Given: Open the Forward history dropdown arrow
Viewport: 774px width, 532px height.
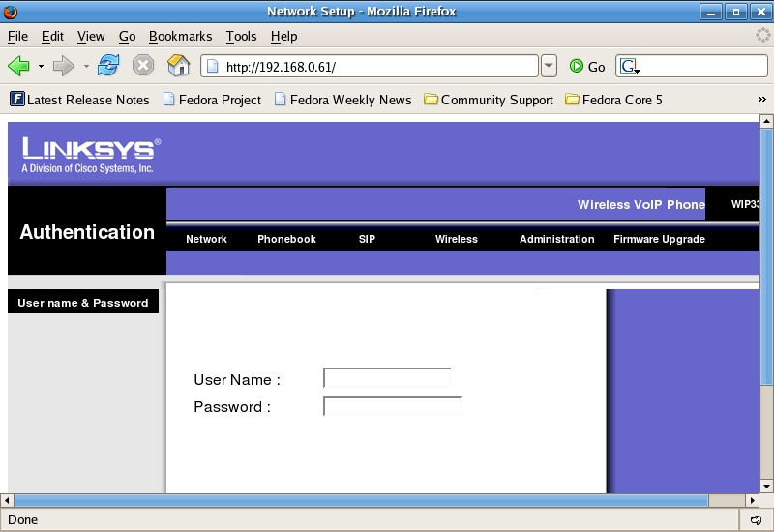Looking at the screenshot, I should point(86,66).
